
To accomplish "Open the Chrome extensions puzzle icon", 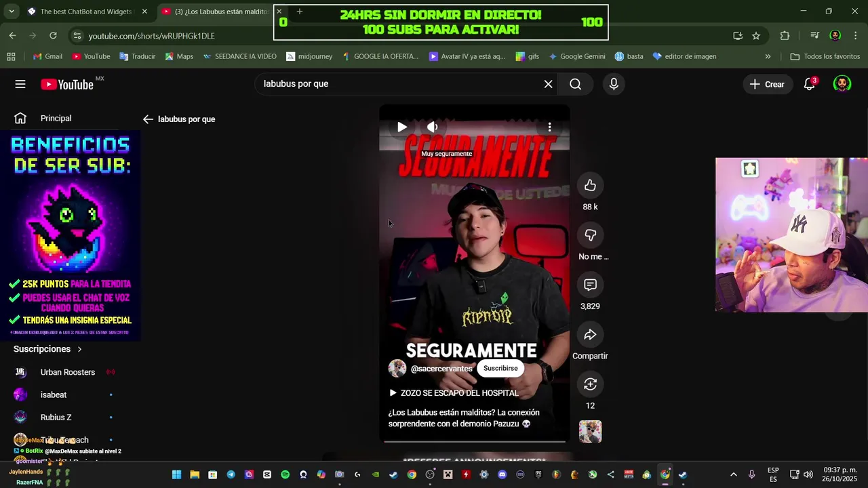I will tap(785, 36).
